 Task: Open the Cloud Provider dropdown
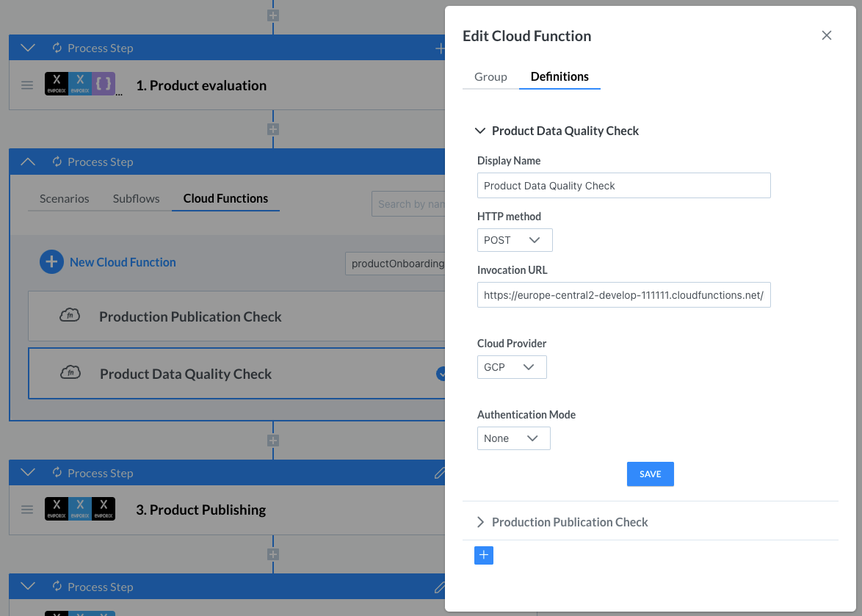pyautogui.click(x=511, y=367)
